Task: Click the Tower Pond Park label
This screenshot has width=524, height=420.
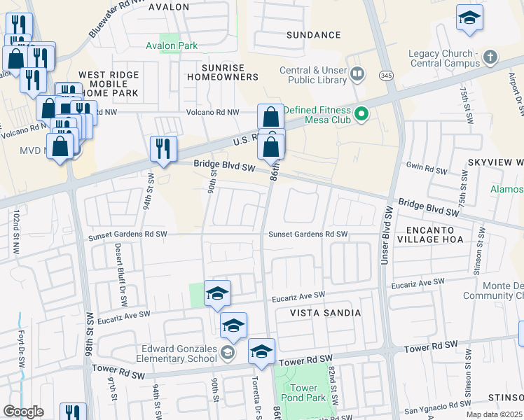Action: click(303, 393)
